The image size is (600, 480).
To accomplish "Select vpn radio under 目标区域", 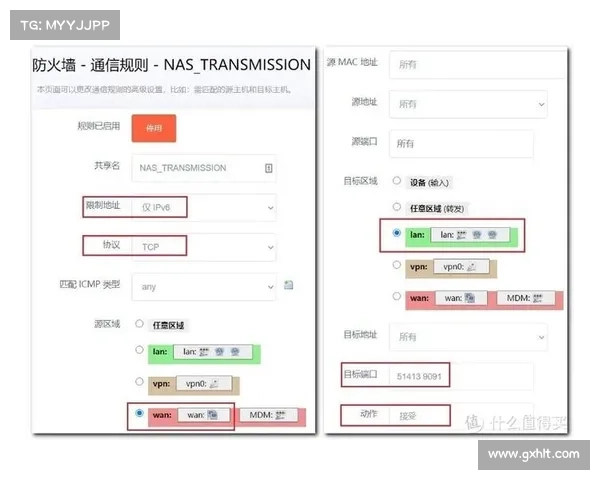I will pyautogui.click(x=397, y=265).
